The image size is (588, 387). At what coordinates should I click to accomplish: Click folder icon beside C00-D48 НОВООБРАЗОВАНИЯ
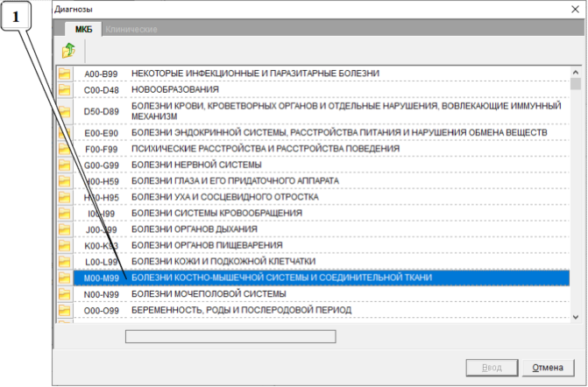click(x=65, y=90)
